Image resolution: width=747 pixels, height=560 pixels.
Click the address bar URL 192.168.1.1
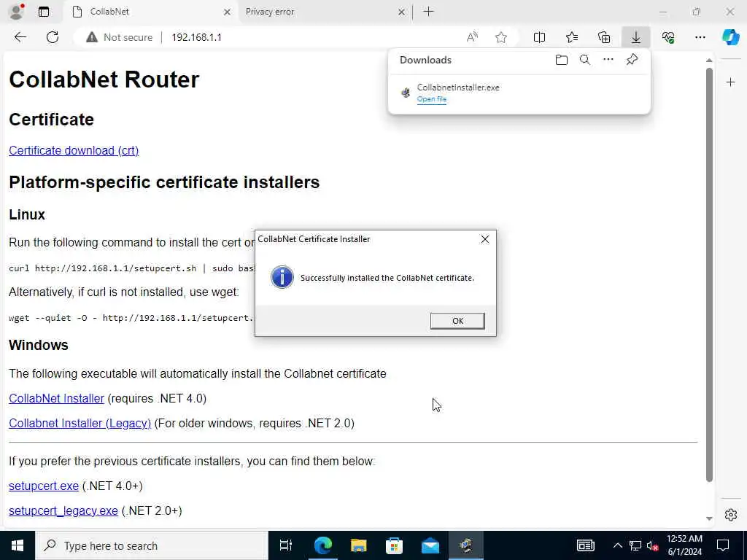click(x=196, y=37)
